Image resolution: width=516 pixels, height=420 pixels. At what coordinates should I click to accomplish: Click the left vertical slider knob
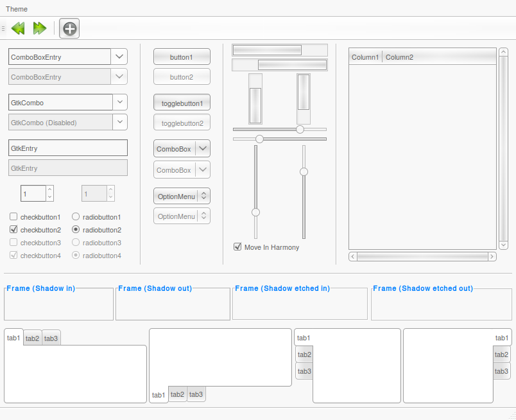255,212
